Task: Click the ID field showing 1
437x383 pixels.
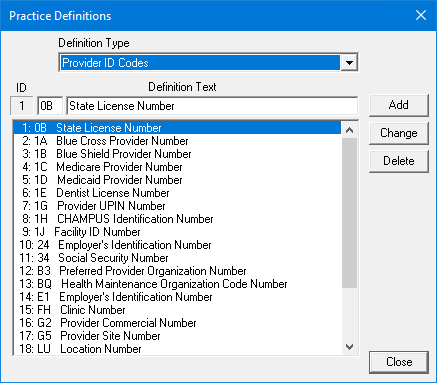Action: pyautogui.click(x=22, y=106)
